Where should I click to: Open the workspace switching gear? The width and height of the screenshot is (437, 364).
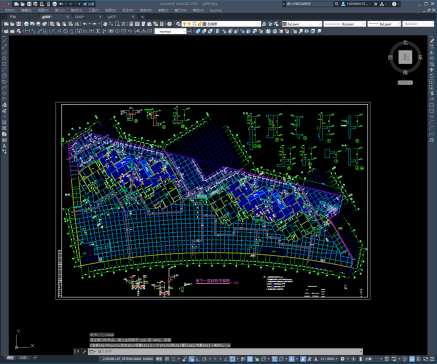click(342, 359)
